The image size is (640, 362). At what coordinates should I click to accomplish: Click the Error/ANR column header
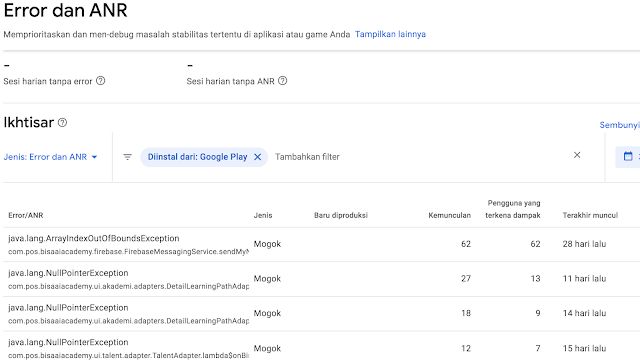26,215
